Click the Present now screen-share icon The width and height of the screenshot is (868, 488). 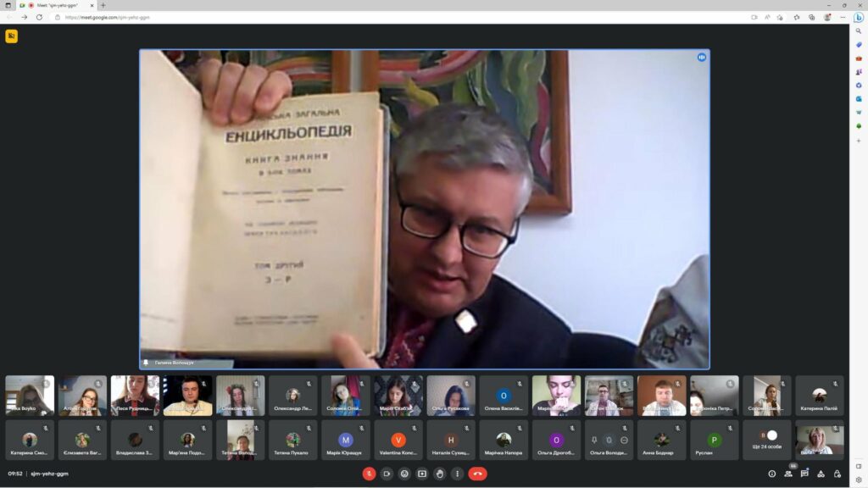coord(422,474)
